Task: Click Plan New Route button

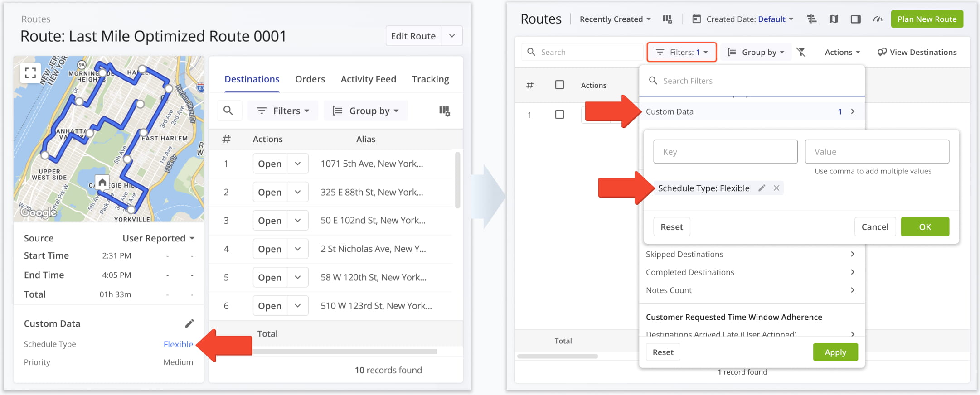Action: click(927, 19)
